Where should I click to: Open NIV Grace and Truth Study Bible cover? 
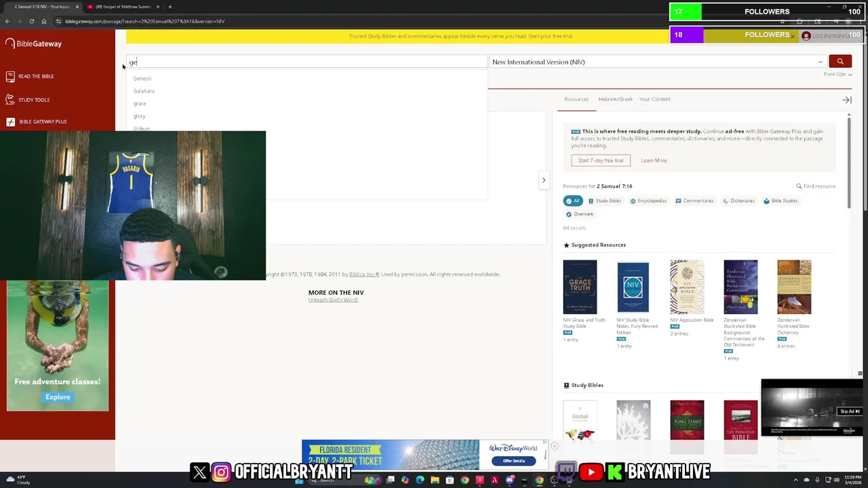[580, 287]
